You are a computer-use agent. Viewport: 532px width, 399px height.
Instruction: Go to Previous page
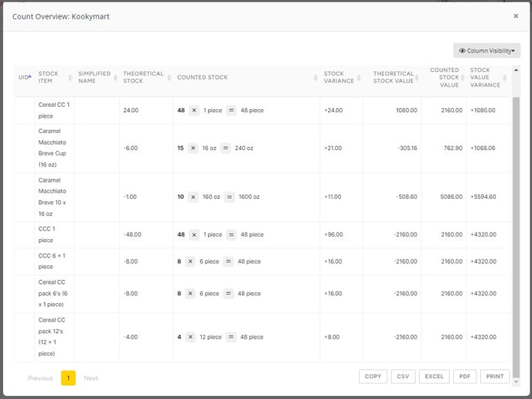pyautogui.click(x=40, y=378)
